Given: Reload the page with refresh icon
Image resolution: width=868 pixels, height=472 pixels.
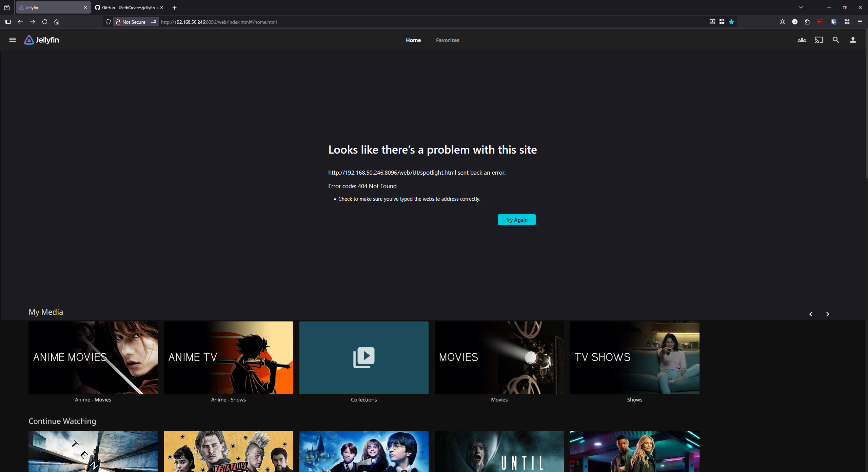Looking at the screenshot, I should pyautogui.click(x=45, y=22).
